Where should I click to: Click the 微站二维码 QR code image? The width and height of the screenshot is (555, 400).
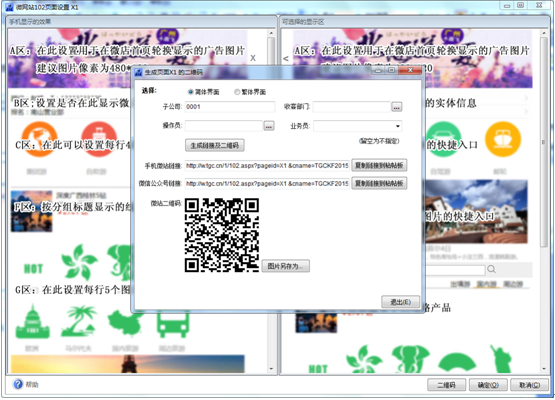coord(222,235)
